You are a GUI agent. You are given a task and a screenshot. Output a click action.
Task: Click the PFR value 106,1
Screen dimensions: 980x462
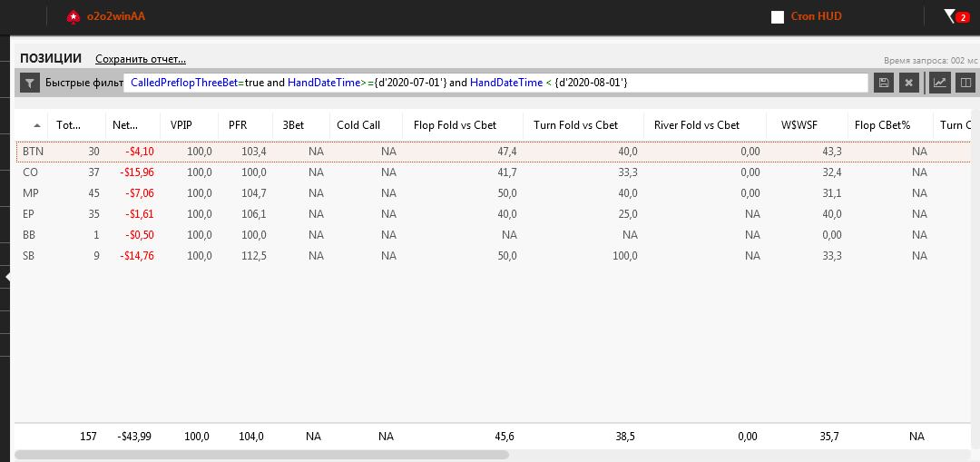point(254,214)
